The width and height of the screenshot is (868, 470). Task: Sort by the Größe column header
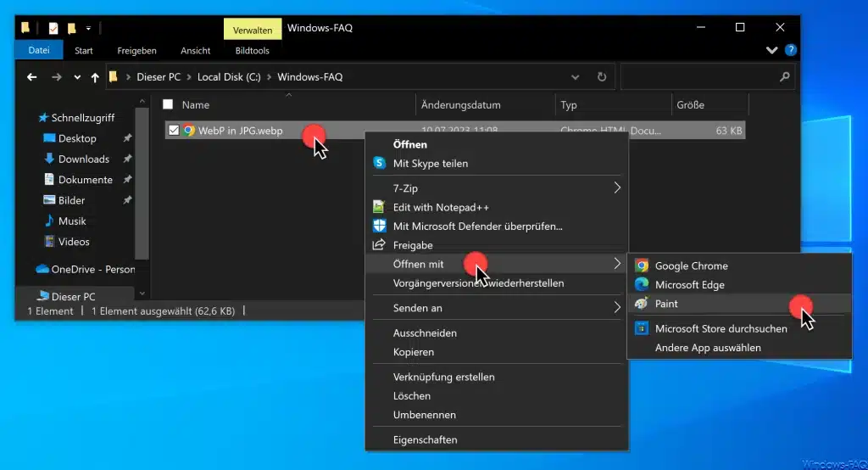click(690, 104)
